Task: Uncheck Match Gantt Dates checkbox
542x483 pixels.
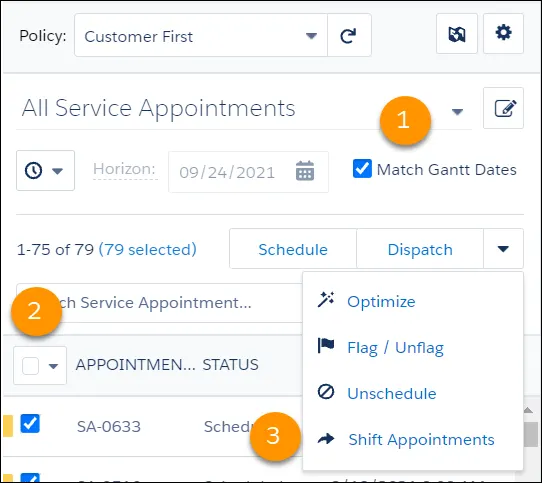Action: click(x=362, y=169)
